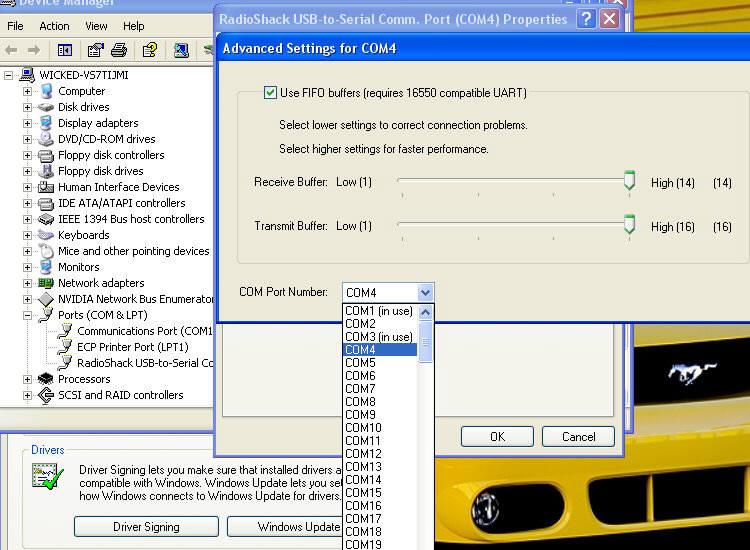Collapse the WICKED-VS7TIJMI root node
Screen dimensions: 750x550
click(8, 75)
